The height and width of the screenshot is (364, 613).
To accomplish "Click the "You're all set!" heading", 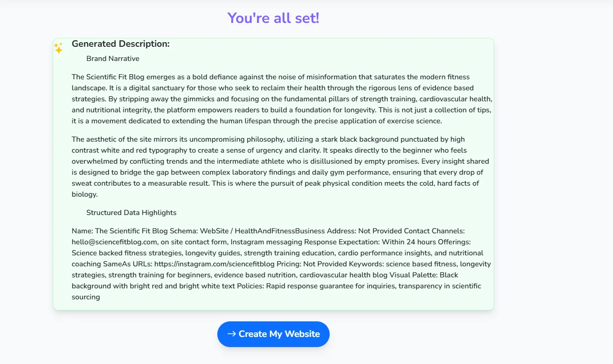I will point(273,17).
